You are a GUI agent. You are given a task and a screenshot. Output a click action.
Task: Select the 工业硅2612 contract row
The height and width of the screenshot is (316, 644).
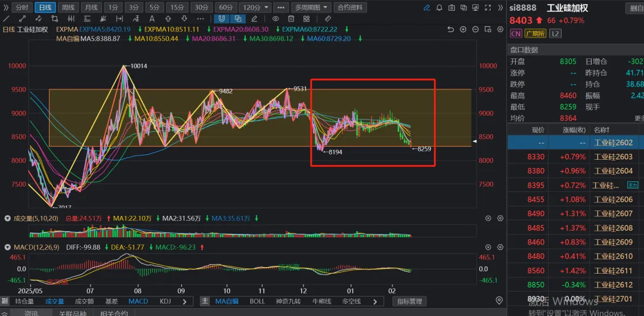pyautogui.click(x=575, y=285)
